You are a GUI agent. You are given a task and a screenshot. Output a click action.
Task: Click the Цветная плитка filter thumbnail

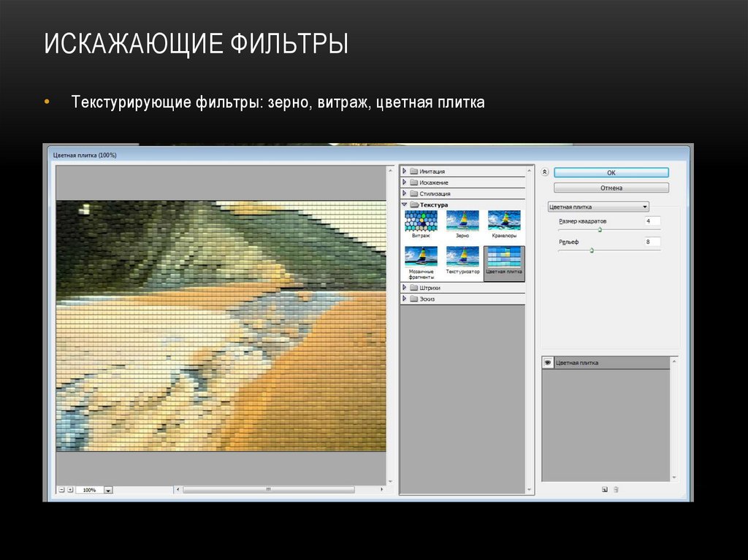click(504, 257)
